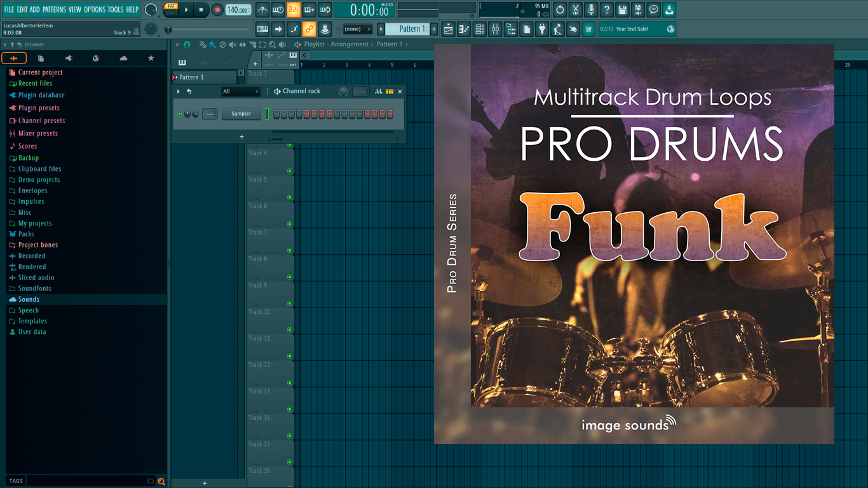Select the Draw pencil tool in Playlist
Image resolution: width=868 pixels, height=488 pixels.
(x=203, y=44)
